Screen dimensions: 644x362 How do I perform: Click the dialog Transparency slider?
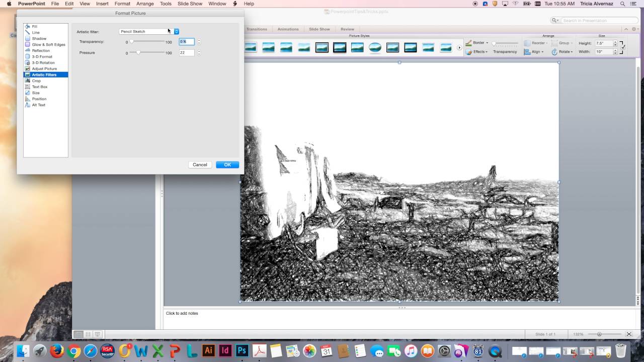147,42
